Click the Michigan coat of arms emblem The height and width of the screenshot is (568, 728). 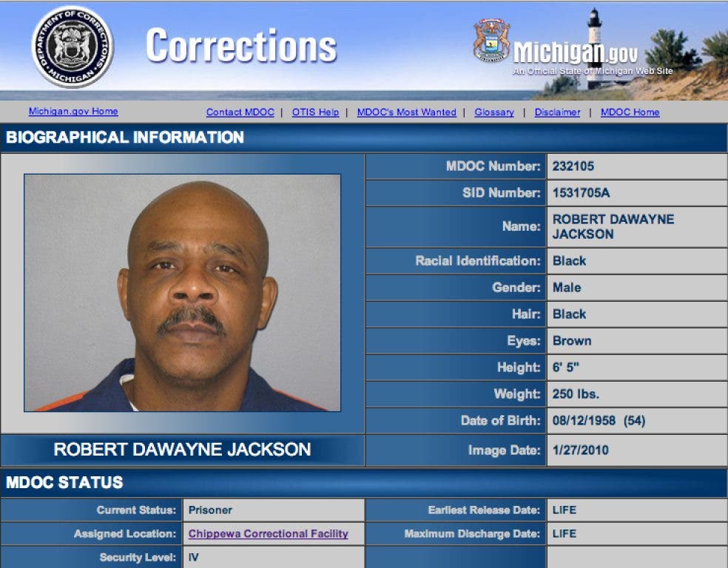[492, 41]
